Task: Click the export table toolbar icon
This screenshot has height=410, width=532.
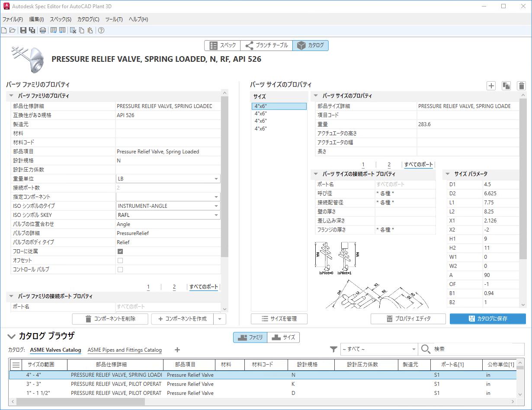Action: [54, 30]
